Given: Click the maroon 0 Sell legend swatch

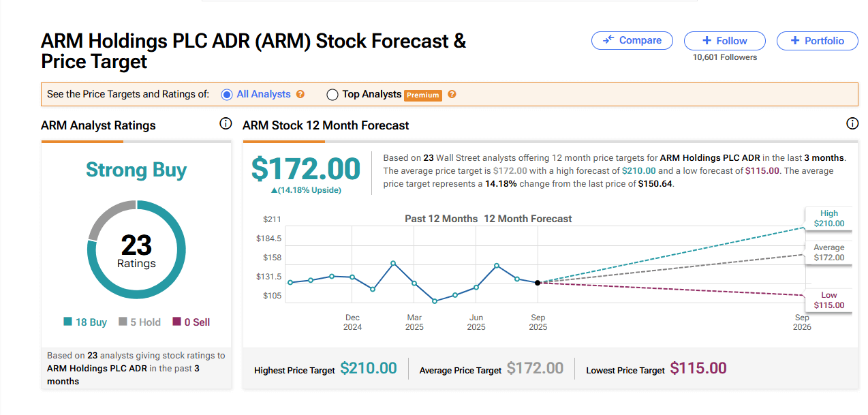Looking at the screenshot, I should coord(177,322).
